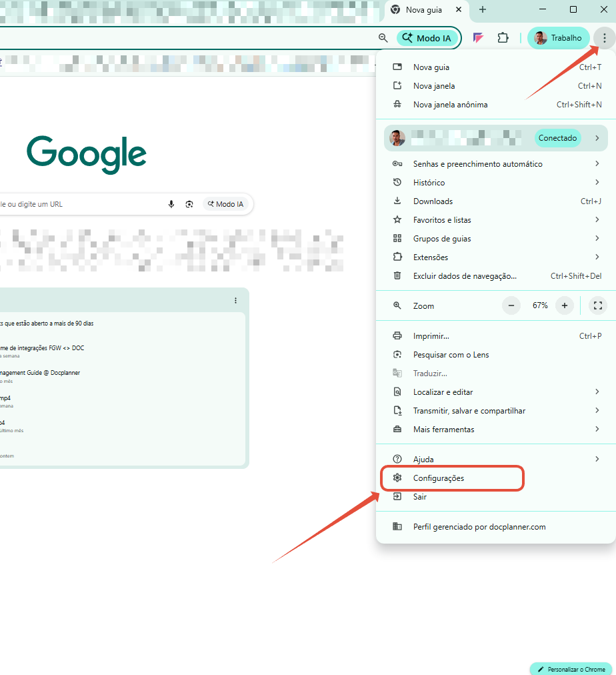Click the Mais ferramentas toolbox icon
616x675 pixels.
click(x=397, y=429)
